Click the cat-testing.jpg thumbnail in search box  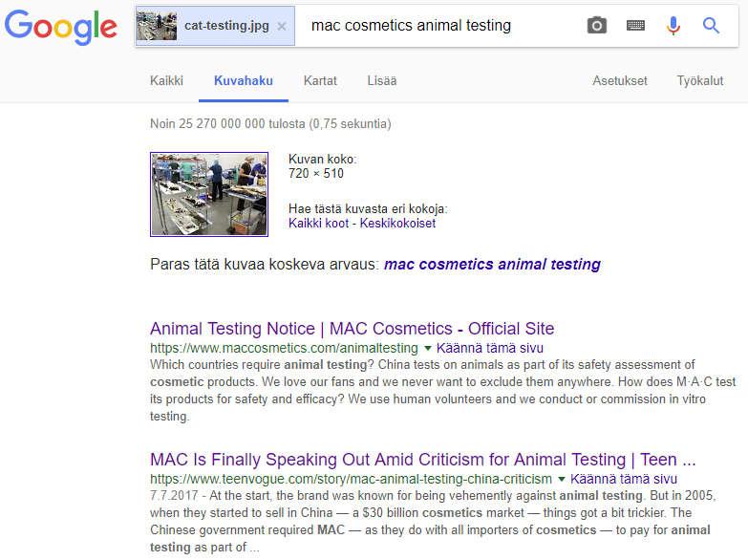(157, 26)
